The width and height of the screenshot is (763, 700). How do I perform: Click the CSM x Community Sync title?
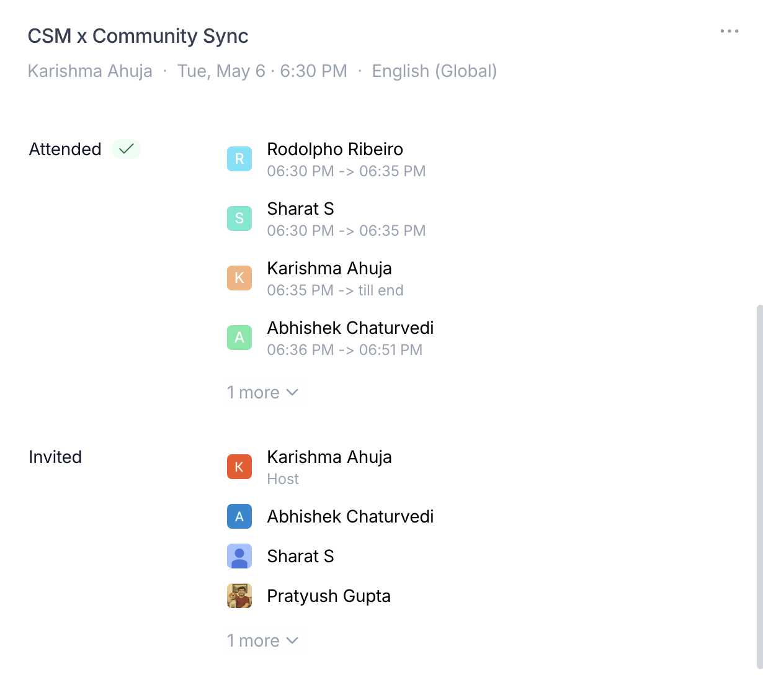(138, 36)
